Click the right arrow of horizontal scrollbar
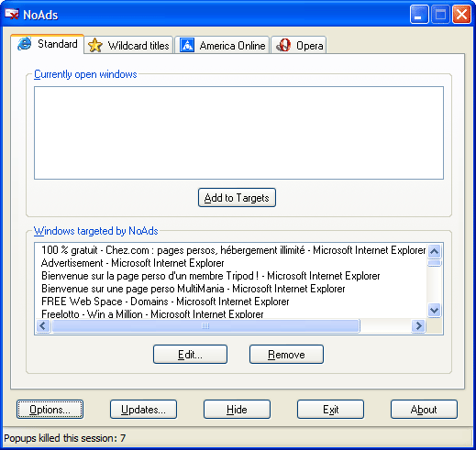Viewport: 476px width, 450px height. [x=418, y=326]
